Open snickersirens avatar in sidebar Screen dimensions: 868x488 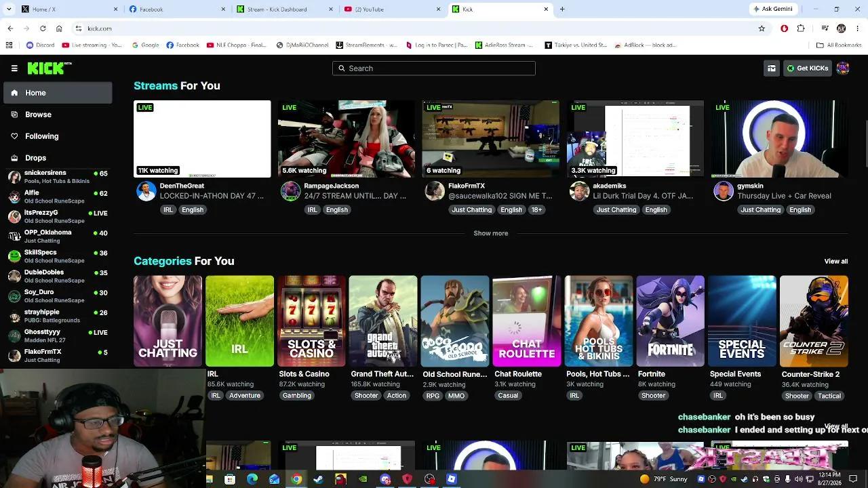pos(14,177)
